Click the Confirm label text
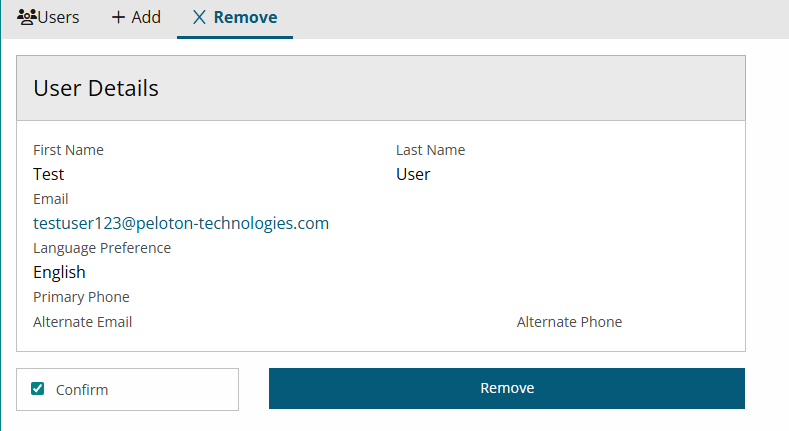This screenshot has height=431, width=789. pos(82,390)
